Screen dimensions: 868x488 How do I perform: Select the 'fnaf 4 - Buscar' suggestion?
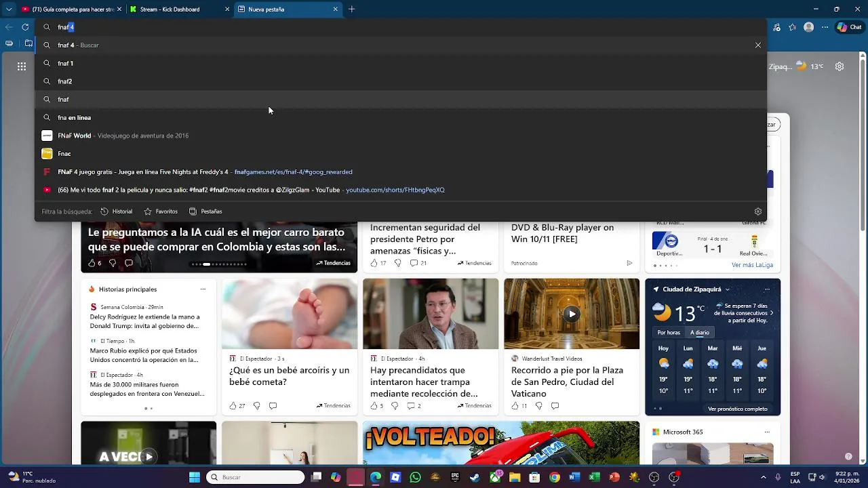400,45
